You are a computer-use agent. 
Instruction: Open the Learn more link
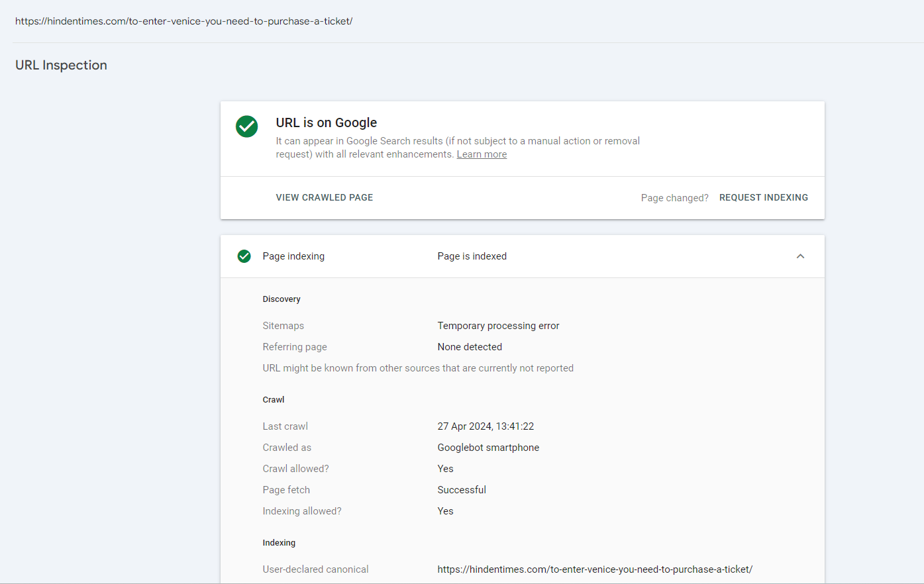click(482, 154)
